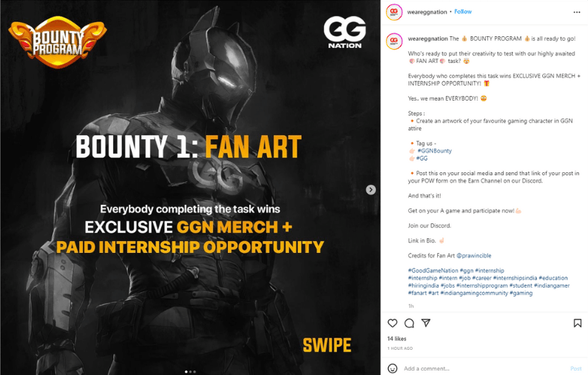Share the post with the paper plane icon
Screen dimensions: 588x375
[425, 323]
